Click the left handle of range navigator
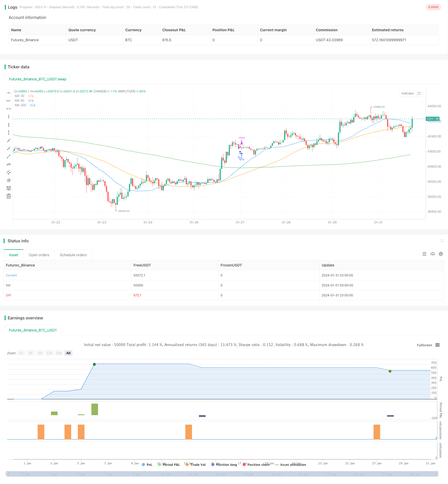This screenshot has height=484, width=448. pos(7,474)
